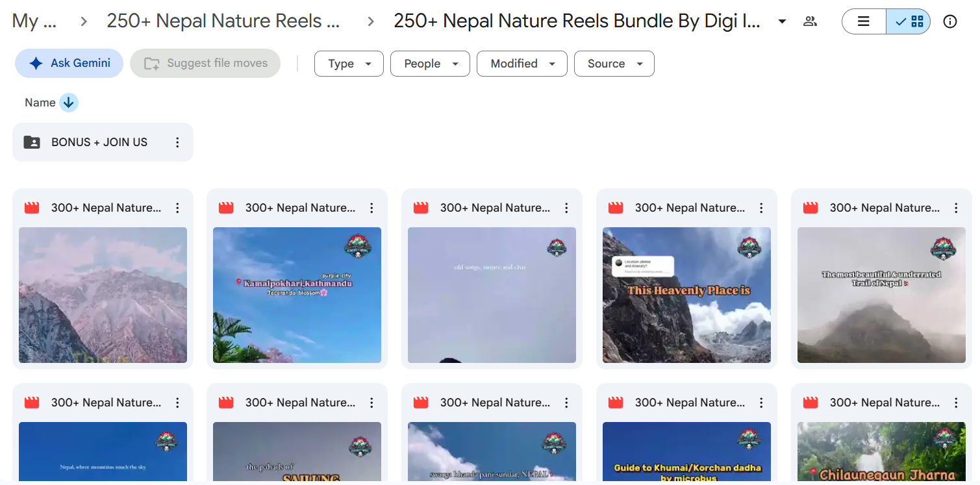This screenshot has height=485, width=980.
Task: Open the BONUS + JOIN US folder
Action: [103, 142]
